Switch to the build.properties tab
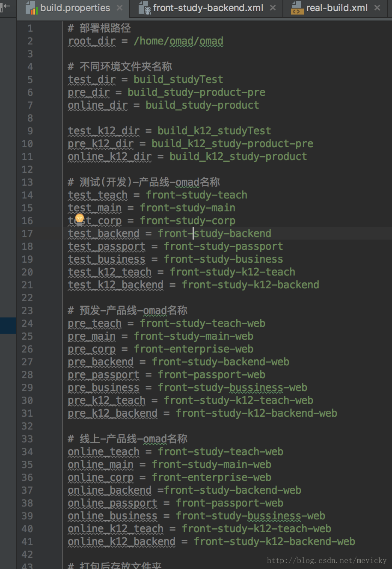The image size is (392, 569). [75, 8]
